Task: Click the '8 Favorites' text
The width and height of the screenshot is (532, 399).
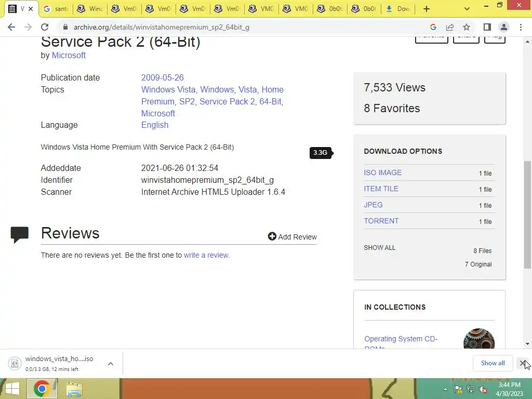Action: coord(392,108)
